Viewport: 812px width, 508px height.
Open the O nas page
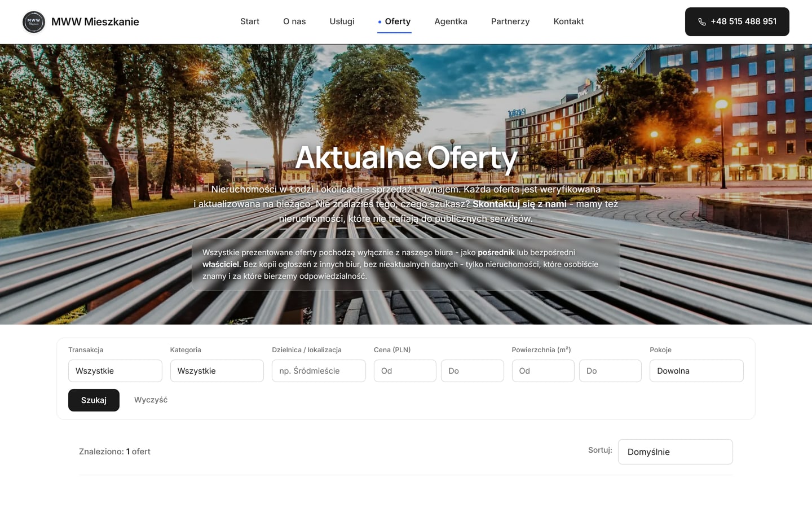click(x=294, y=21)
